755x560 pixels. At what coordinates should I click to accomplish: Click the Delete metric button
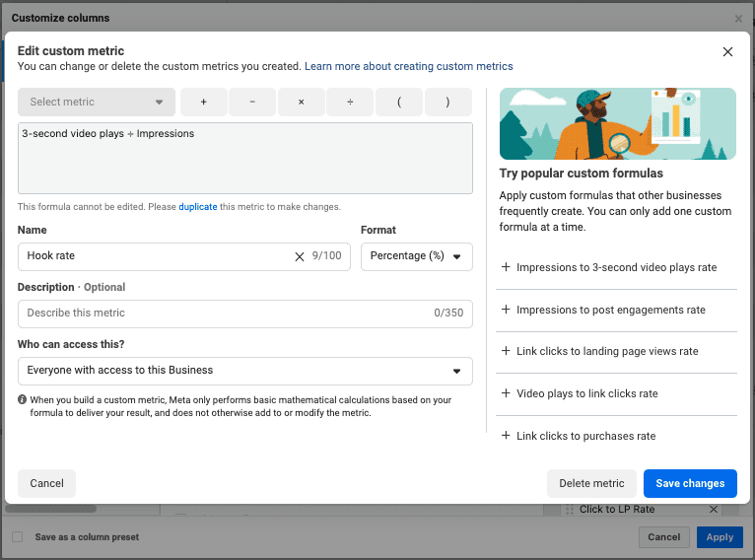[591, 483]
